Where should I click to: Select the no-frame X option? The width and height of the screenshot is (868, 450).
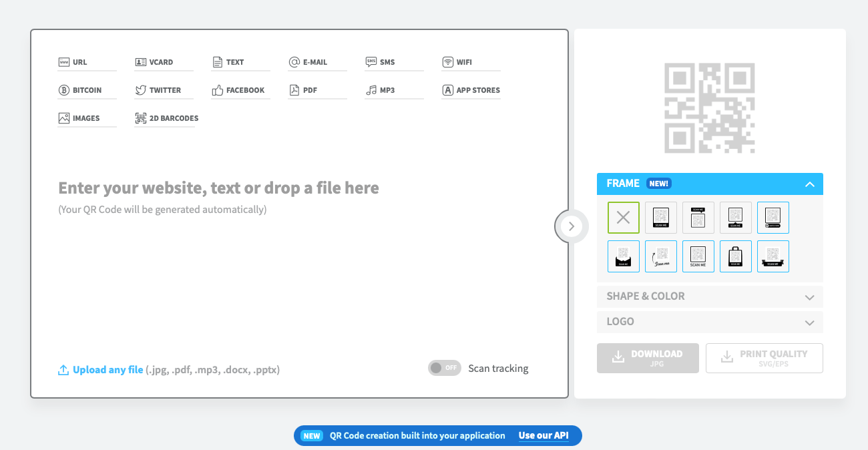(624, 218)
